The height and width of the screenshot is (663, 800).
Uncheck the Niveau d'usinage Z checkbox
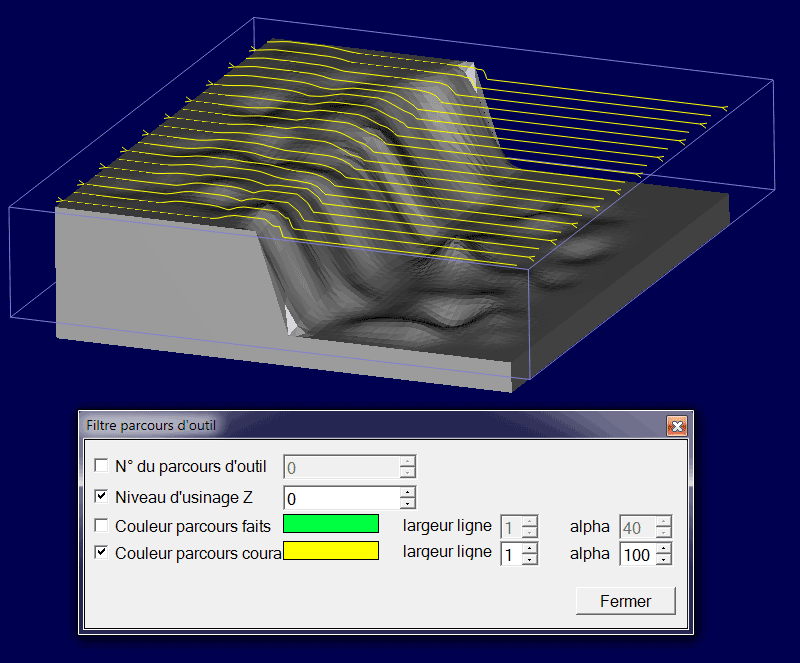[102, 496]
